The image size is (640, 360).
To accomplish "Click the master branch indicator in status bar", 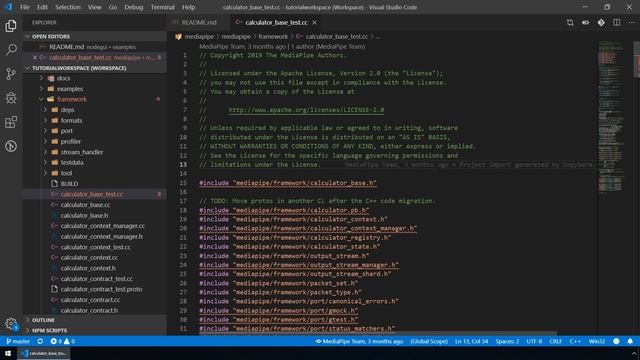I will tap(18, 341).
